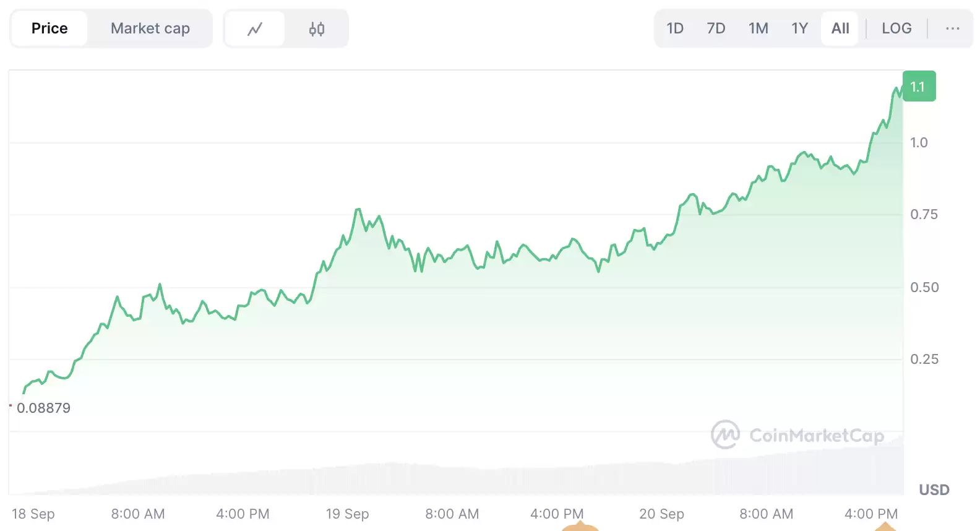This screenshot has width=980, height=531.
Task: Select the Price tab
Action: tap(49, 28)
